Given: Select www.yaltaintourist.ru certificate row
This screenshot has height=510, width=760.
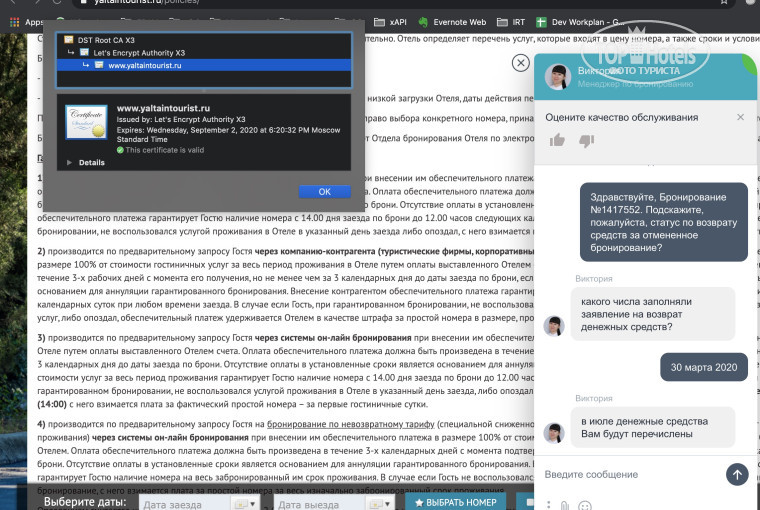Looking at the screenshot, I should (204, 65).
